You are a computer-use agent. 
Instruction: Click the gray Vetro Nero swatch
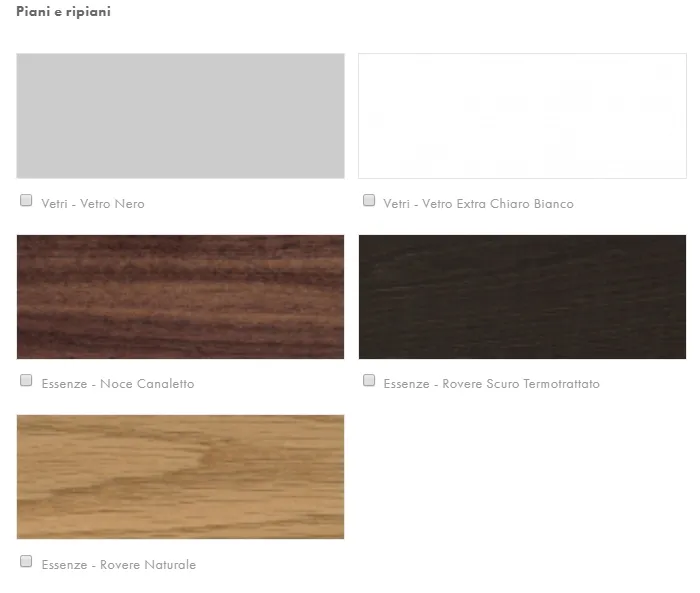click(x=180, y=116)
